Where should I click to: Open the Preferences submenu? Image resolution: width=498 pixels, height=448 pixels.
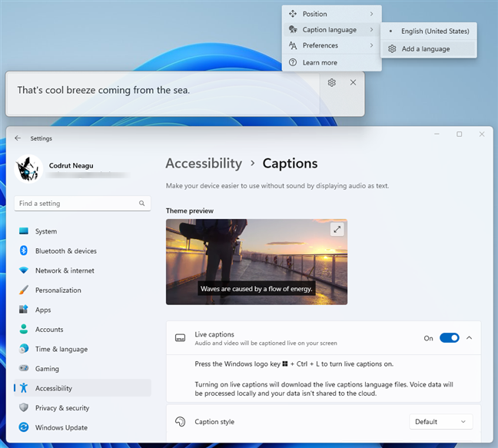331,45
